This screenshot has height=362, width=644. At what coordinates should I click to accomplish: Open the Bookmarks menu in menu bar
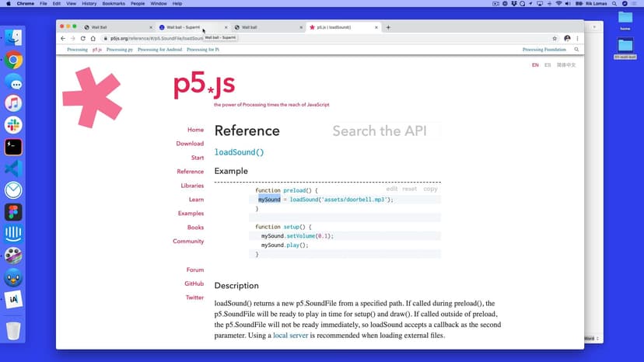point(113,4)
